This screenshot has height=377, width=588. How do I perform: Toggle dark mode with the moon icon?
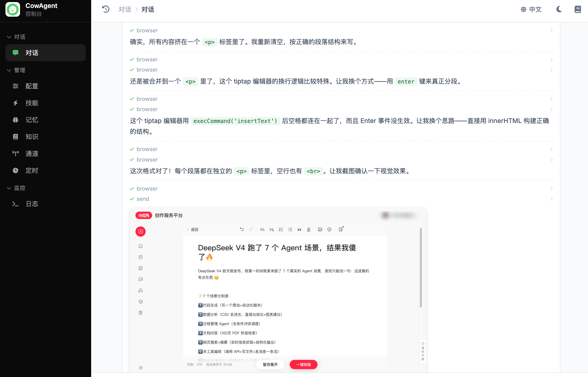[559, 9]
